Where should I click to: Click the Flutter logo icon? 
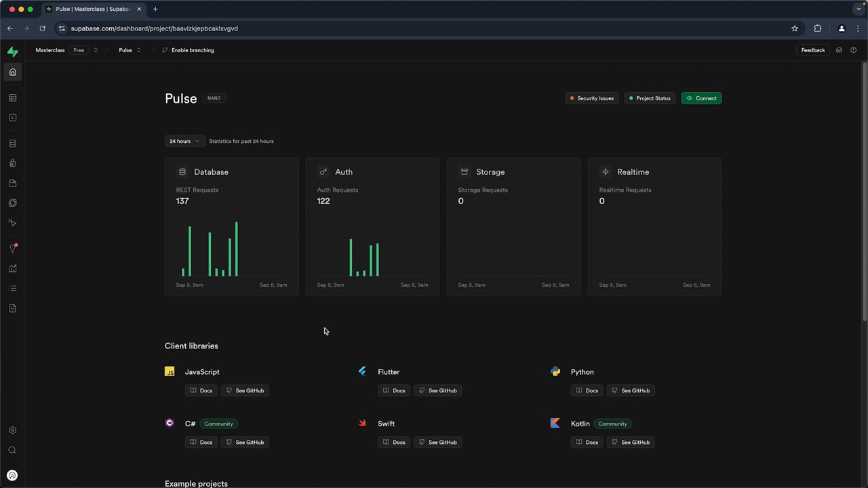pos(362,371)
